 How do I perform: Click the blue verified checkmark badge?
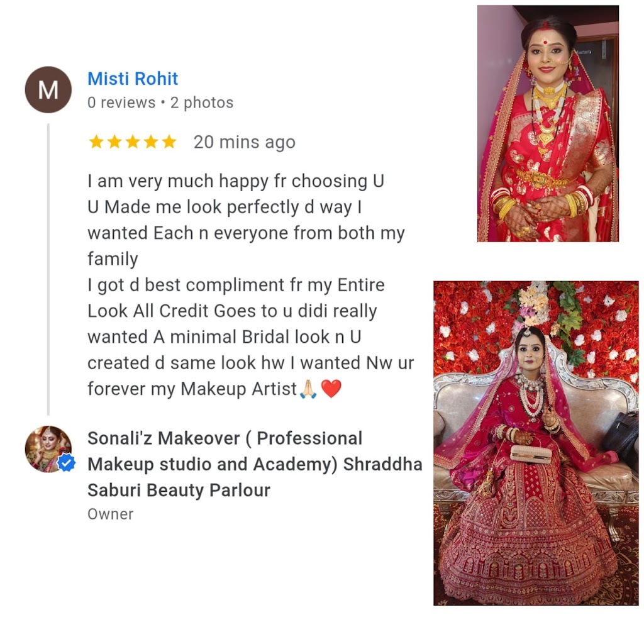[x=66, y=464]
